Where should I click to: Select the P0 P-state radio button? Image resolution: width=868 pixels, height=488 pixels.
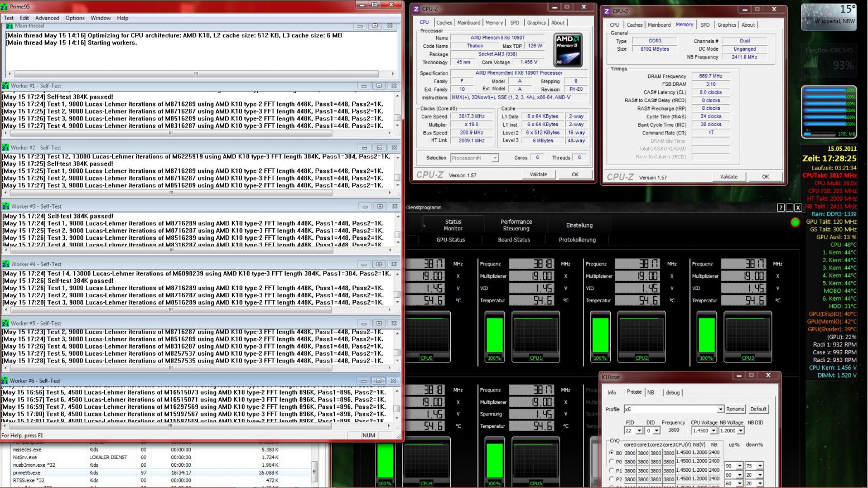[611, 462]
